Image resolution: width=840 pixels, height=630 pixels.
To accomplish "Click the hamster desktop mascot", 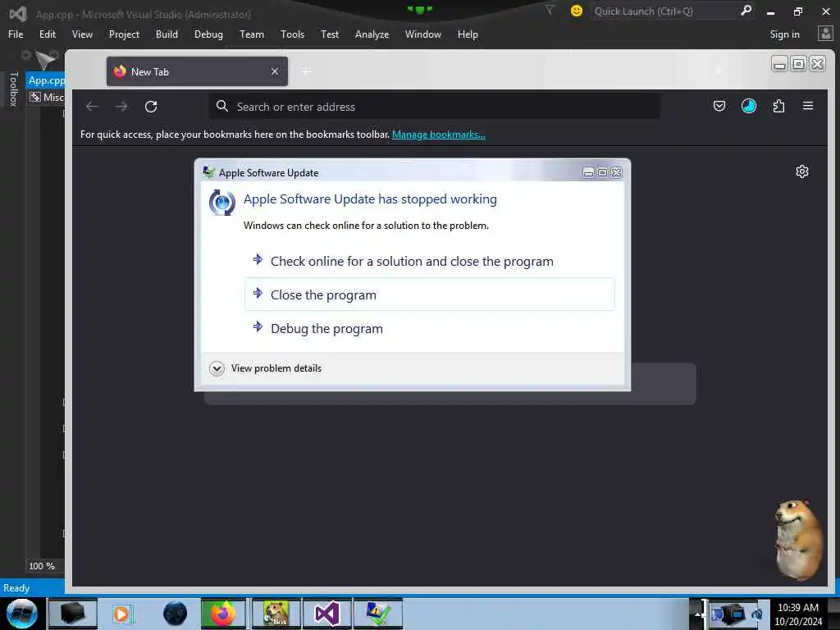I will (799, 539).
